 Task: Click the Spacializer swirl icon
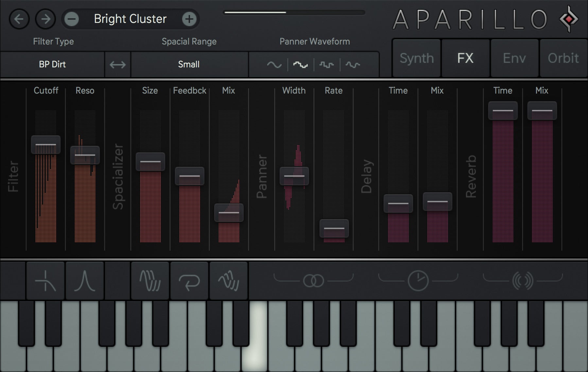coord(150,281)
